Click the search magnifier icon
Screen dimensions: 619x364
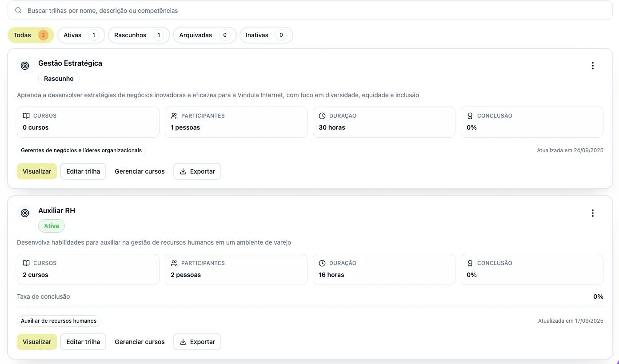click(x=18, y=10)
